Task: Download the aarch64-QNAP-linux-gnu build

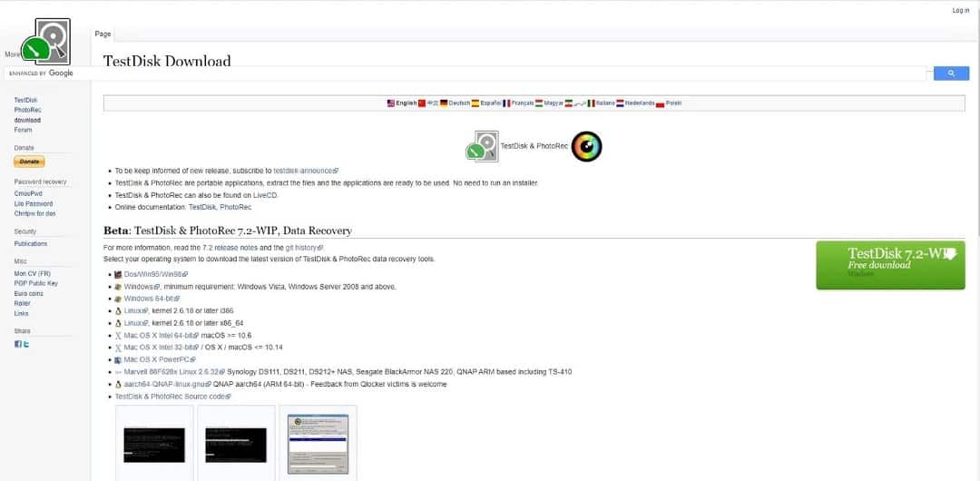Action: click(168, 384)
